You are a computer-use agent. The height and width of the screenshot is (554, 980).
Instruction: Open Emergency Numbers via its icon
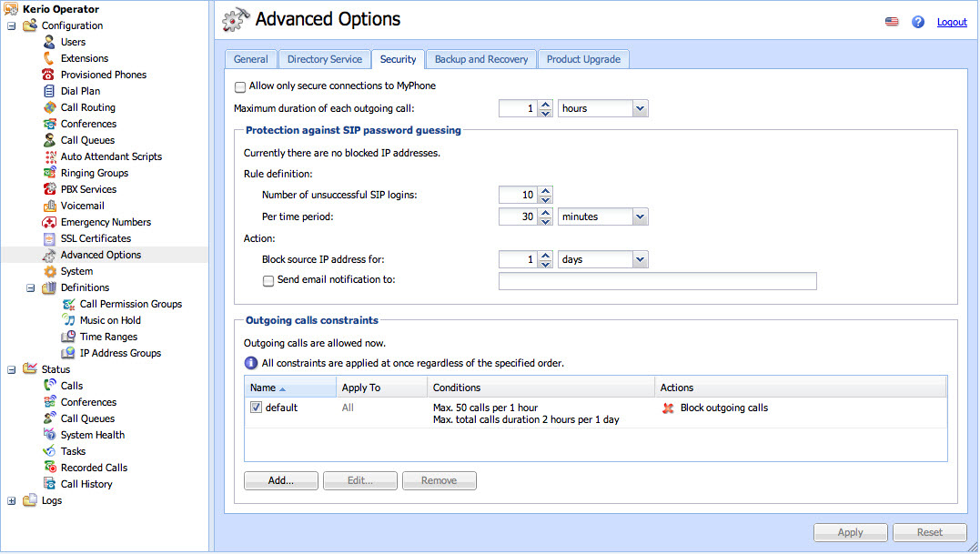(50, 222)
